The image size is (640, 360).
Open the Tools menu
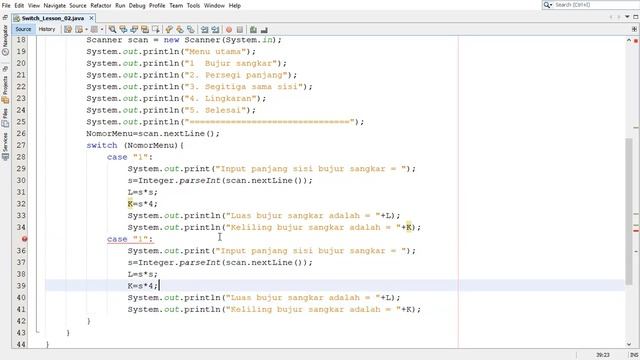click(193, 5)
